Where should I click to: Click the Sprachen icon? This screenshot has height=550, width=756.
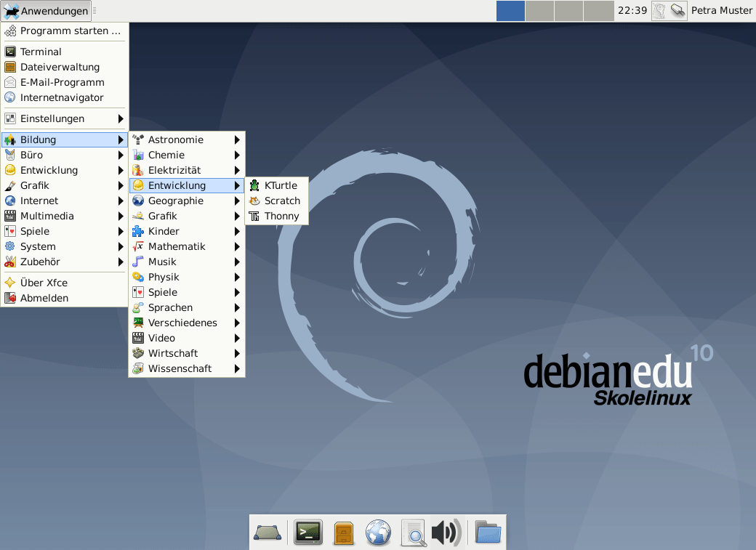pyautogui.click(x=138, y=308)
